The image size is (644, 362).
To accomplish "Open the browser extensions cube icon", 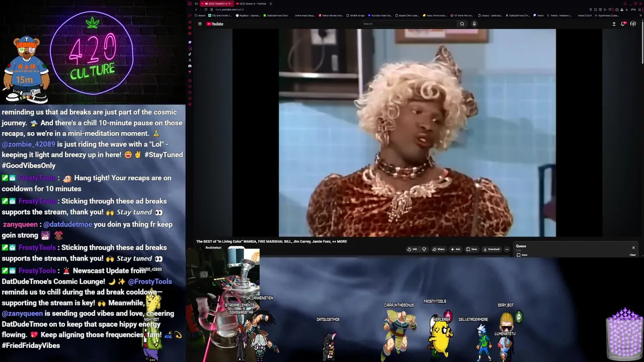I will click(x=617, y=10).
